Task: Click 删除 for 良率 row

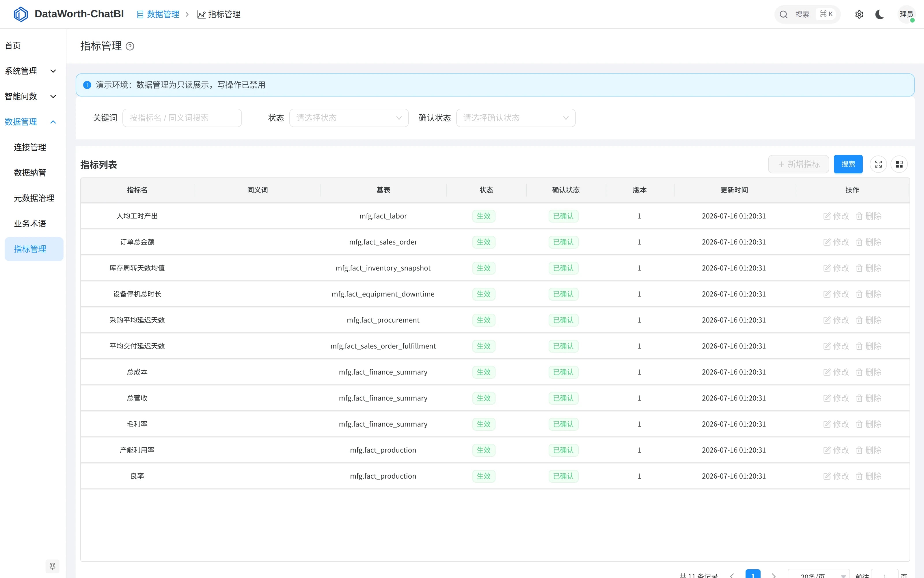Action: click(x=869, y=476)
